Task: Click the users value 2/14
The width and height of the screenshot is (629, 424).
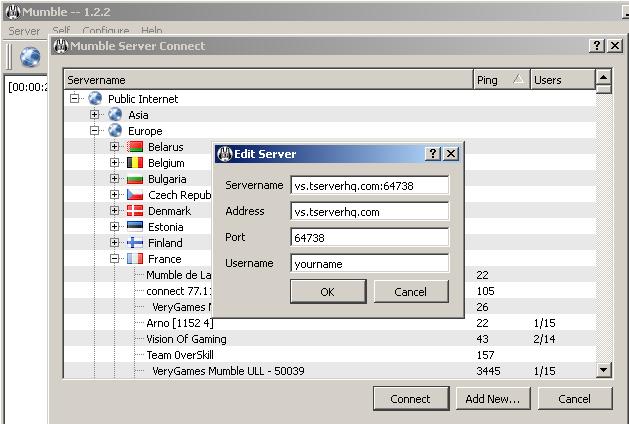Action: 544,339
